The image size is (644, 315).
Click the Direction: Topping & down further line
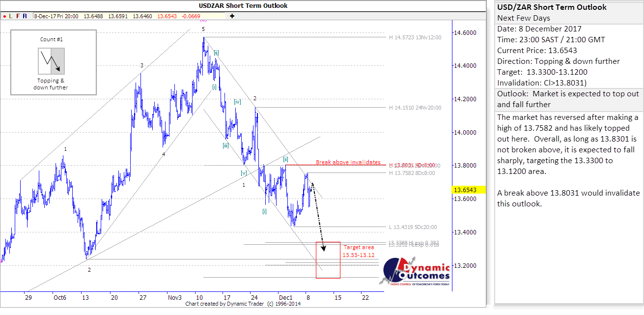(559, 61)
